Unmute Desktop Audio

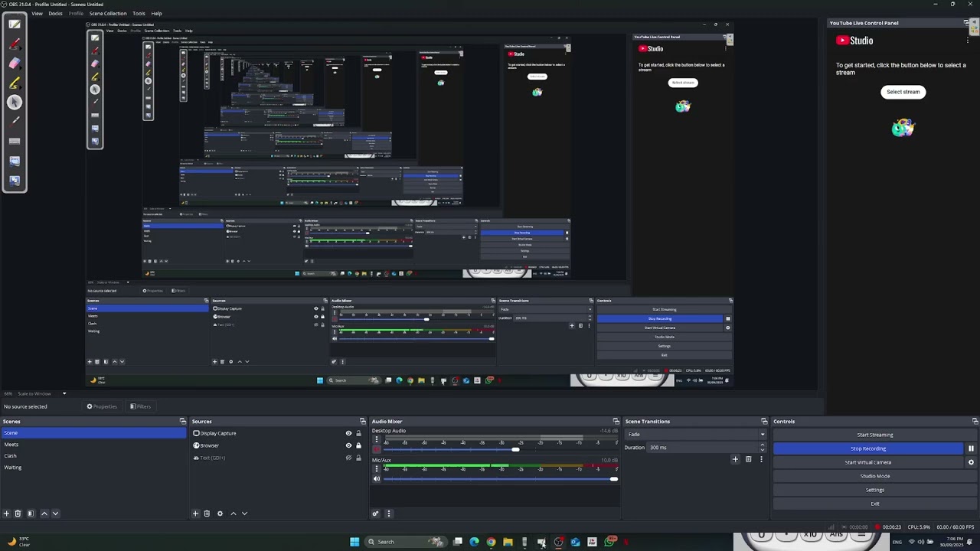click(376, 450)
